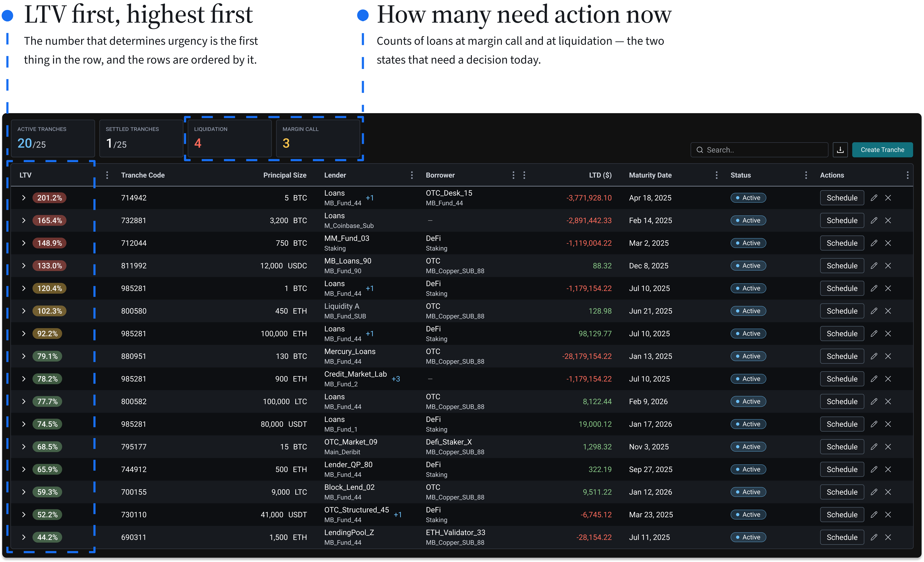Select the Settled Tranches 1/25 card

pos(141,138)
